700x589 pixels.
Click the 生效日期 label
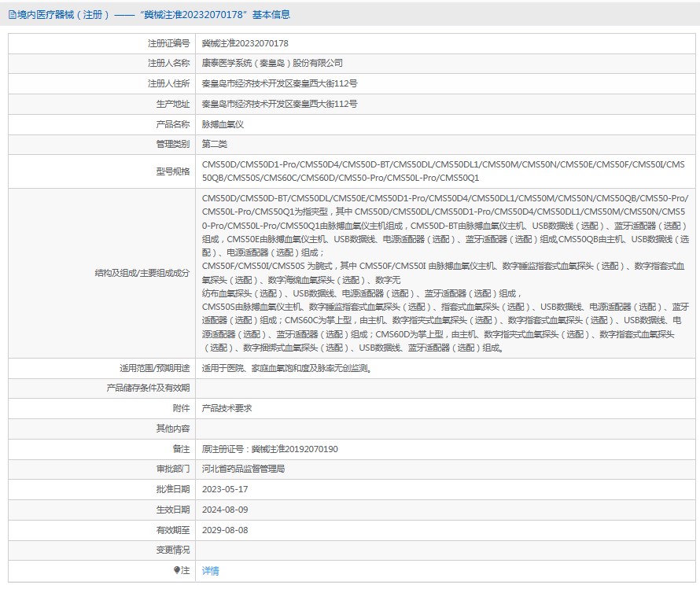(173, 510)
